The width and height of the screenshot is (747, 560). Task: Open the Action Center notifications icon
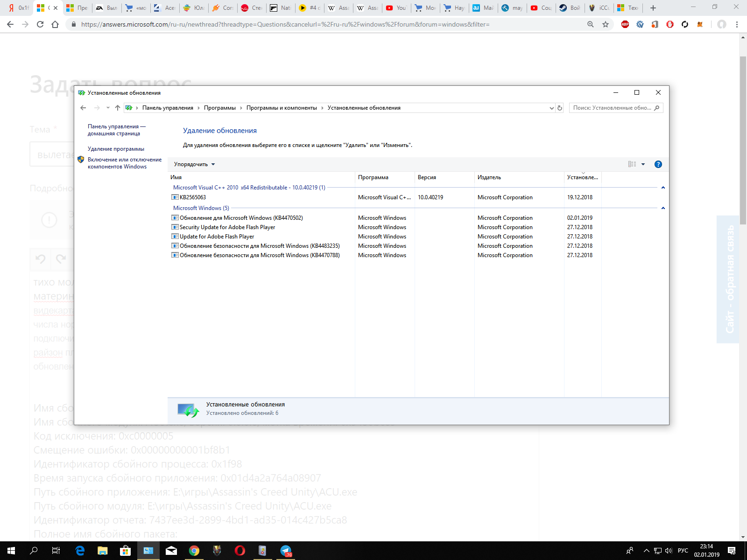(732, 551)
